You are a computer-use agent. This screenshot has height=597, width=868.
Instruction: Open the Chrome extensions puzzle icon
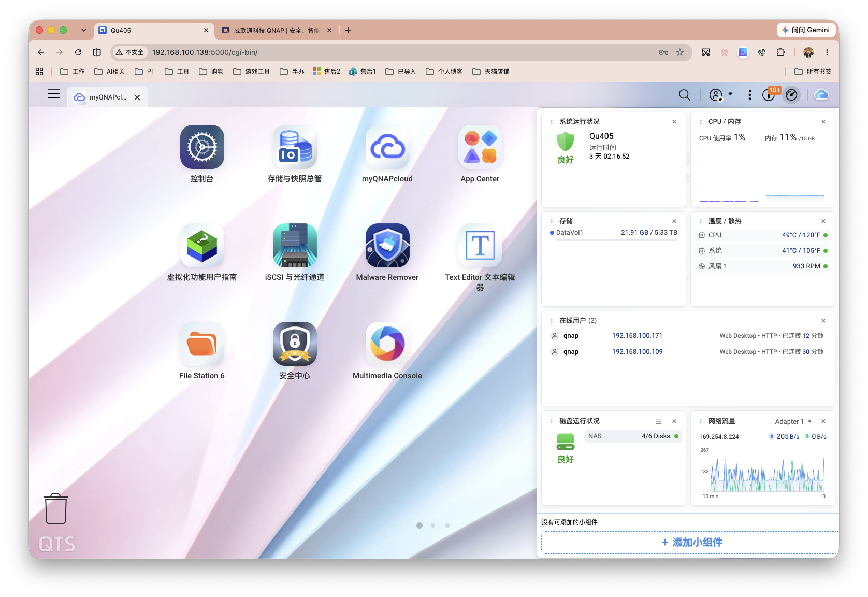coord(781,52)
